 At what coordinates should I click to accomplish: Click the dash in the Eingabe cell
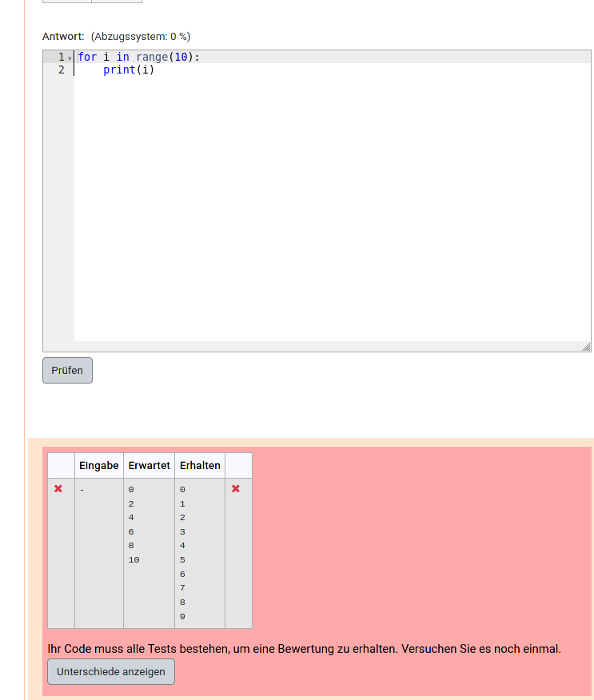click(82, 490)
